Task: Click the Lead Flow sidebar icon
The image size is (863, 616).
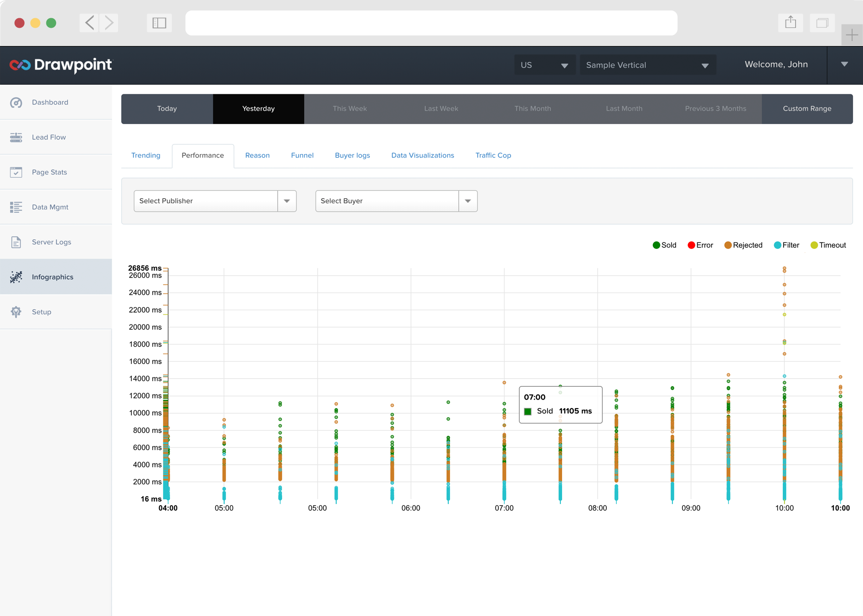Action: click(16, 137)
